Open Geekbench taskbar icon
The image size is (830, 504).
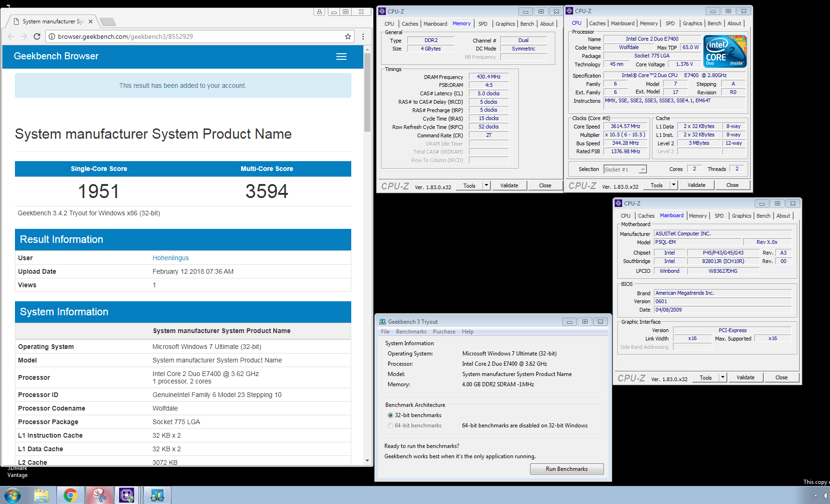[x=157, y=495]
